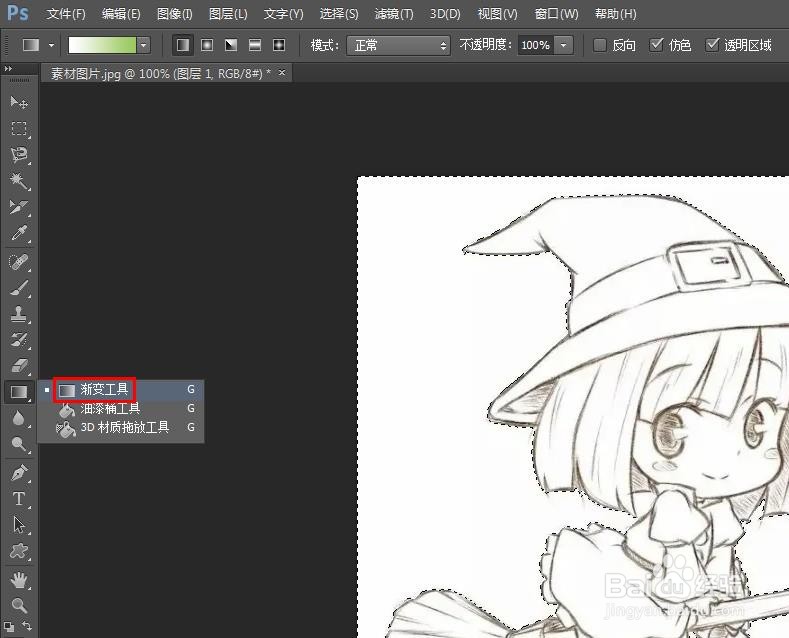This screenshot has height=638, width=789.
Task: Open the 帮助(H) menu
Action: pos(615,14)
